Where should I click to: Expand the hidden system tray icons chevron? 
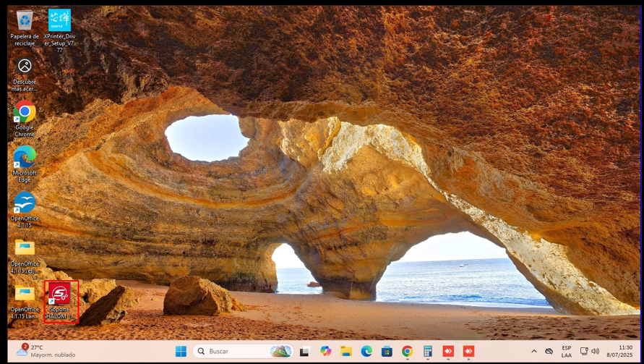click(534, 352)
